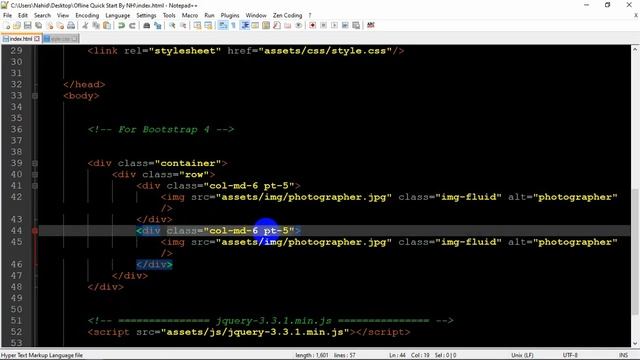Image resolution: width=640 pixels, height=360 pixels.
Task: Open the Language menu
Action: (x=118, y=15)
